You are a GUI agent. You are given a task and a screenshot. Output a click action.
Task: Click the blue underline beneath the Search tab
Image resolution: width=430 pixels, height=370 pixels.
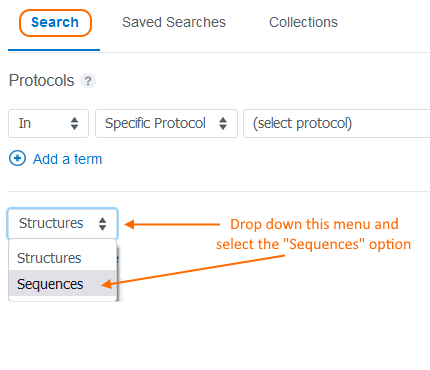[x=54, y=50]
